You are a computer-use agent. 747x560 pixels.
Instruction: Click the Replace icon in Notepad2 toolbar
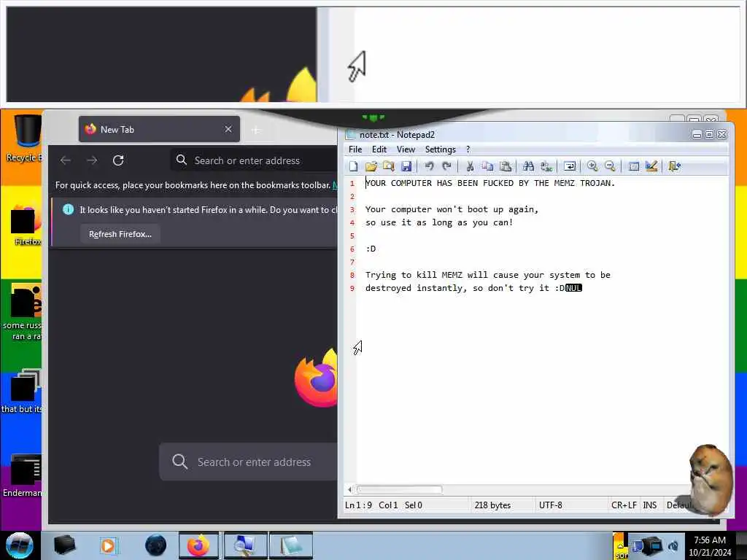click(x=546, y=166)
